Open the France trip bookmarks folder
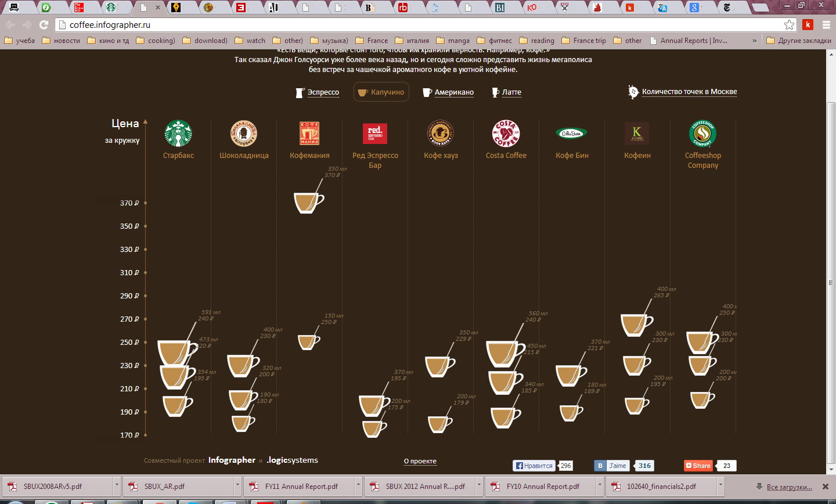This screenshot has width=836, height=504. tap(583, 41)
